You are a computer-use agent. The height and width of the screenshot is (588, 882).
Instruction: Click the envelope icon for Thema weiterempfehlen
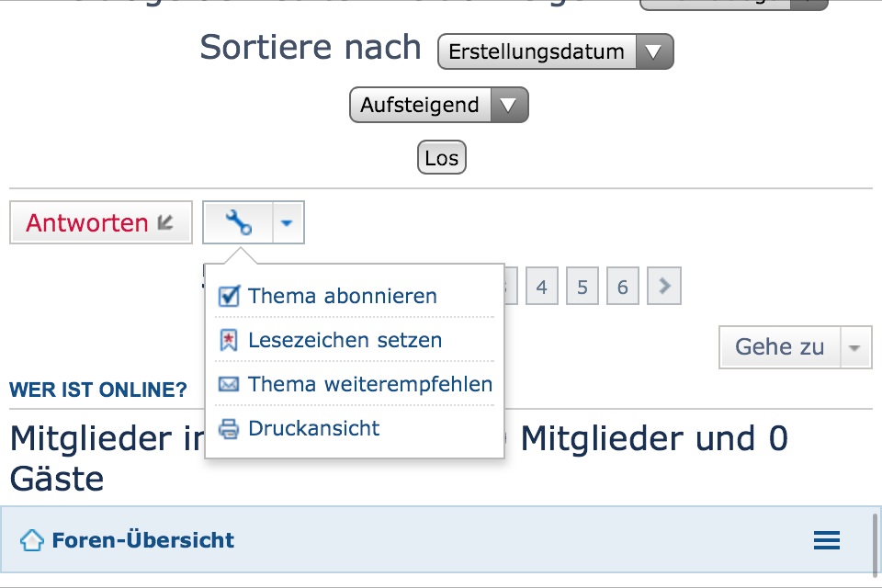228,385
